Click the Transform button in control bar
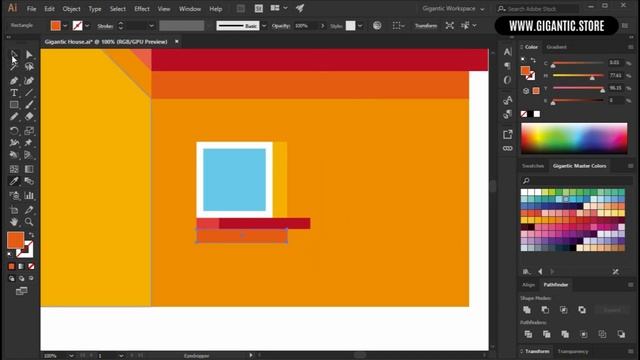640x360 pixels. point(426,26)
